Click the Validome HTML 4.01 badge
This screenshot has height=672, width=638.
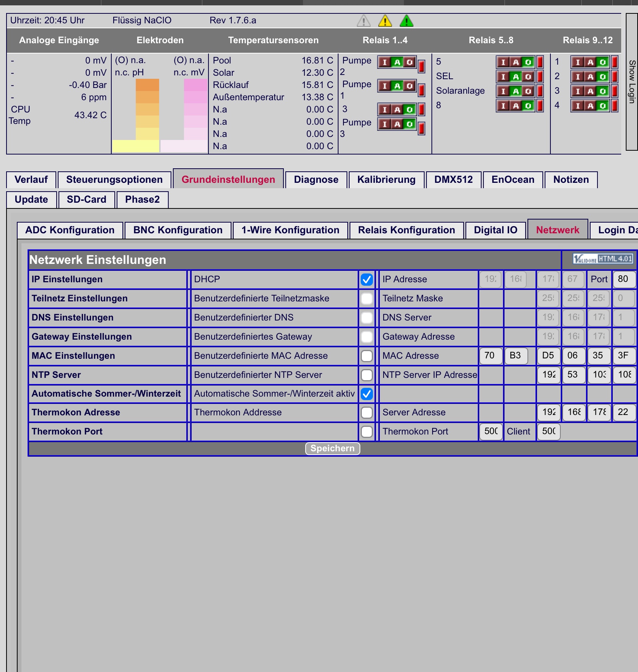pos(603,259)
